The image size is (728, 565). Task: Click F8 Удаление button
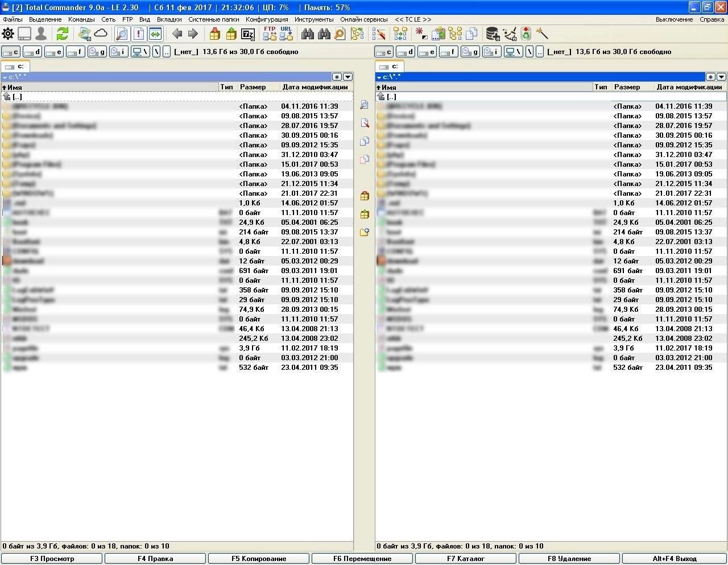click(569, 559)
